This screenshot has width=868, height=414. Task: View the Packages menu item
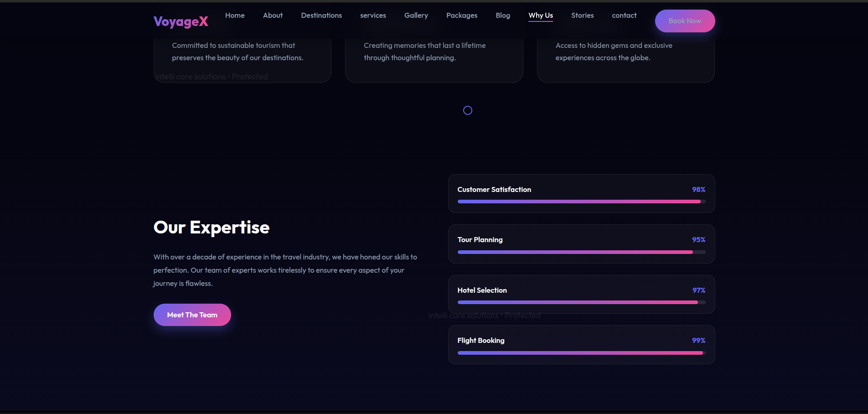[x=462, y=16]
